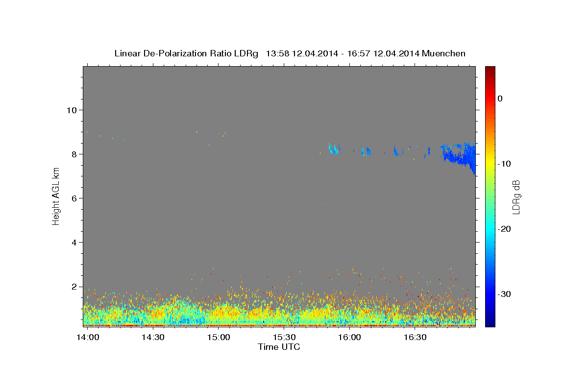The width and height of the screenshot is (588, 392).
Task: Click the dark red top of the colorbar
Action: pyautogui.click(x=490, y=70)
